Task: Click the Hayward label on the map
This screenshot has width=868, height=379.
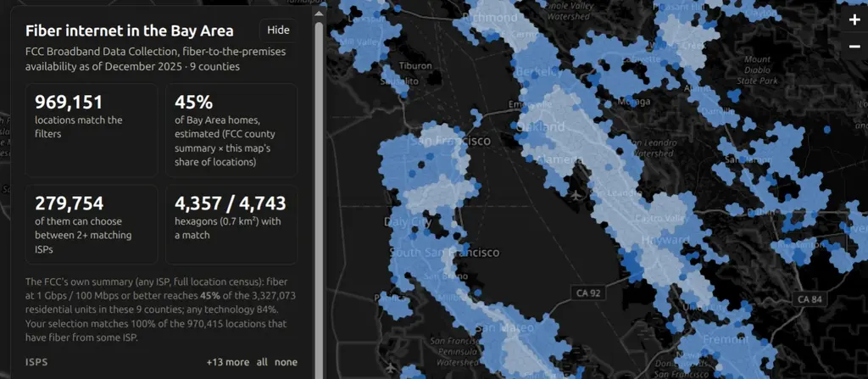Action: pos(665,240)
